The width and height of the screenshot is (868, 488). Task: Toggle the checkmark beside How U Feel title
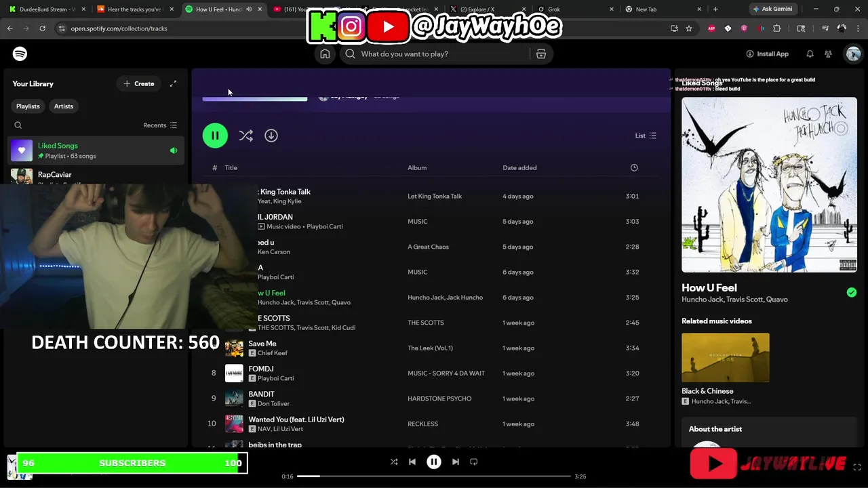tap(852, 292)
